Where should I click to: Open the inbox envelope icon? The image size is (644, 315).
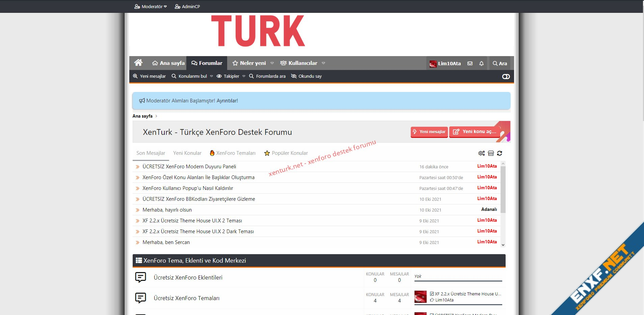pyautogui.click(x=469, y=64)
